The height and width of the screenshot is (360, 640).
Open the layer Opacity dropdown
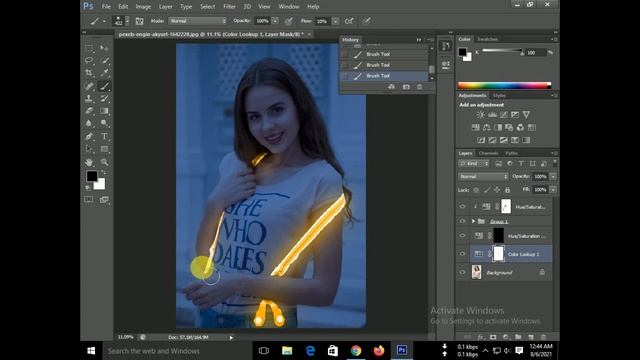[553, 177]
